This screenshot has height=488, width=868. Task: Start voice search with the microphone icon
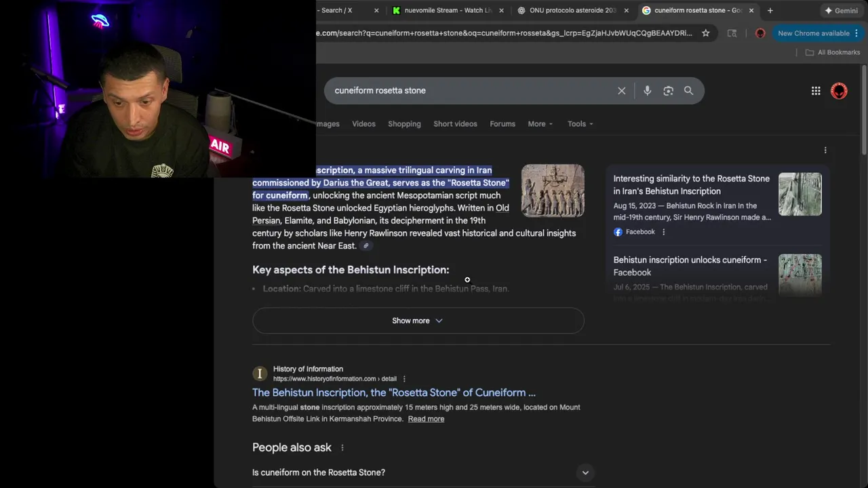click(647, 91)
